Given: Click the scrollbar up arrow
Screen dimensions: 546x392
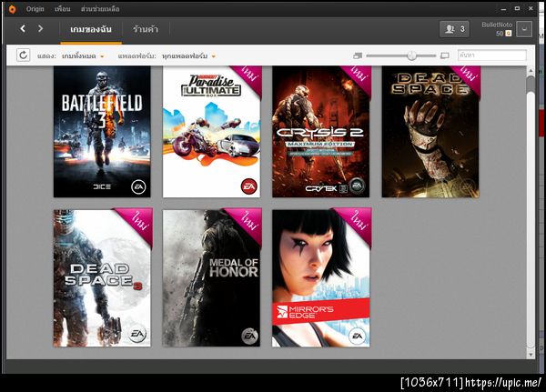Looking at the screenshot, I should click(531, 70).
